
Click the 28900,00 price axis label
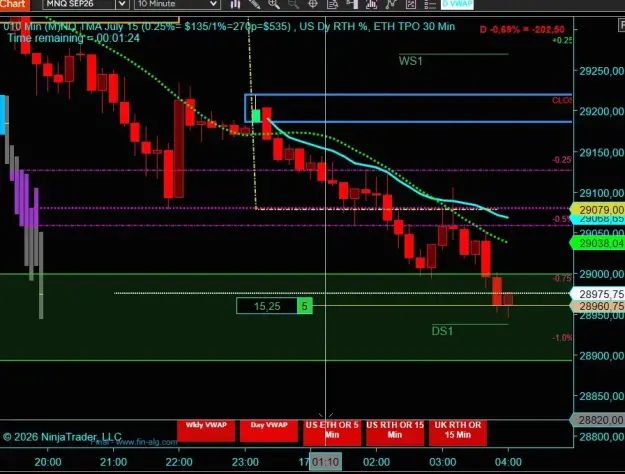[601, 356]
